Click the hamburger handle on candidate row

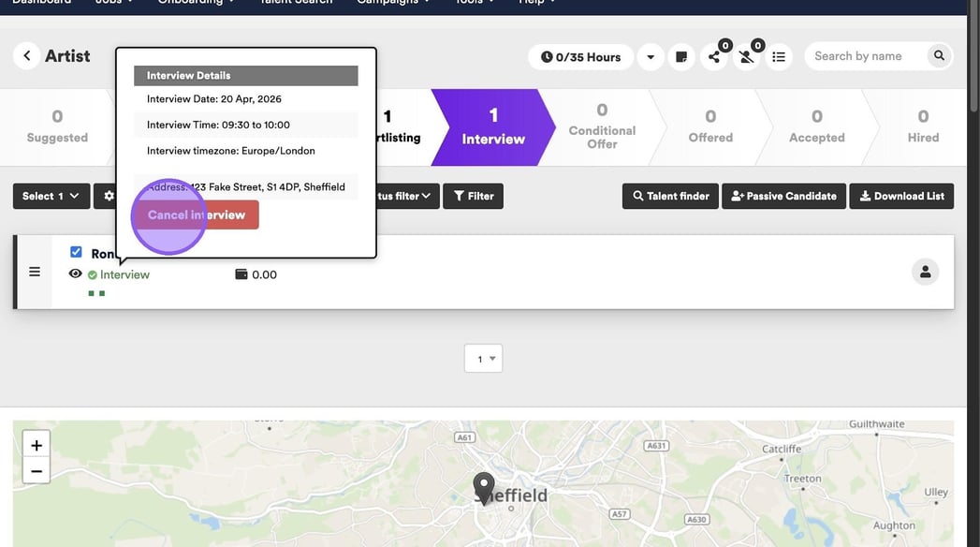pyautogui.click(x=35, y=272)
